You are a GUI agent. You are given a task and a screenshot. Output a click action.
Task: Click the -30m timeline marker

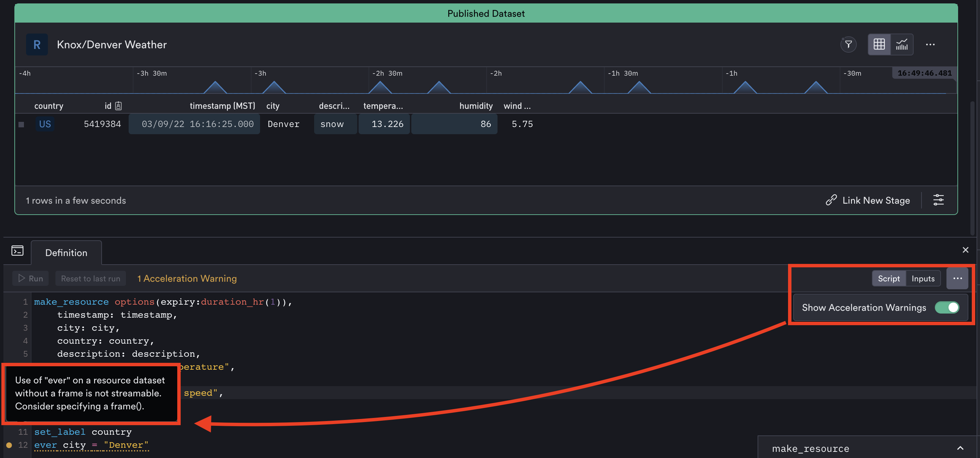coord(852,73)
